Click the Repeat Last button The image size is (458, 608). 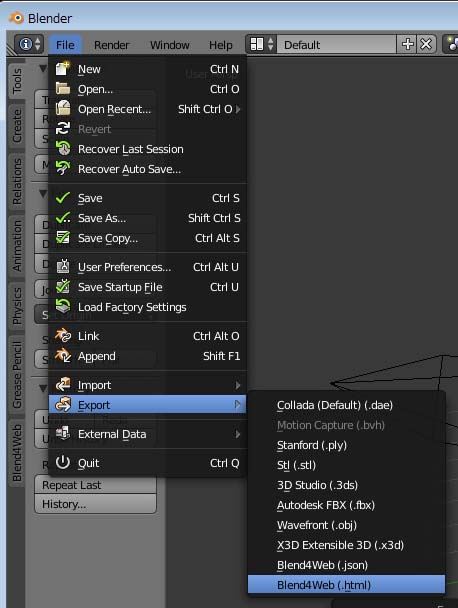[x=95, y=485]
